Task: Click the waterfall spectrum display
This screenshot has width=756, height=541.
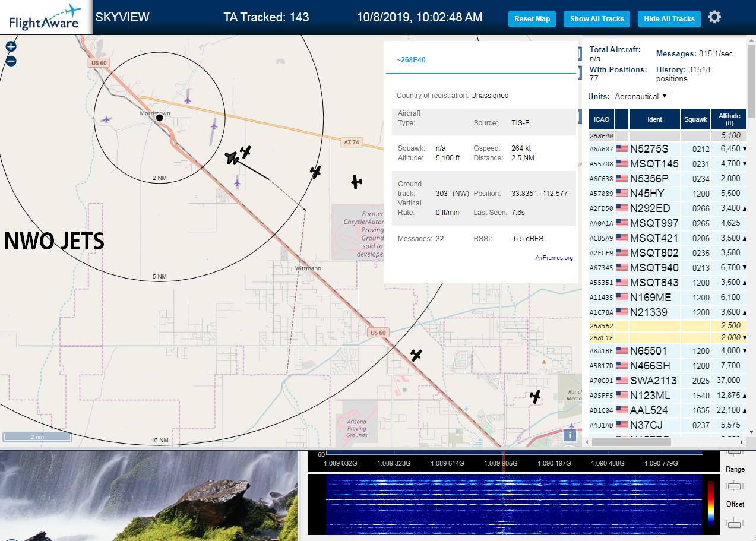Action: 514,504
